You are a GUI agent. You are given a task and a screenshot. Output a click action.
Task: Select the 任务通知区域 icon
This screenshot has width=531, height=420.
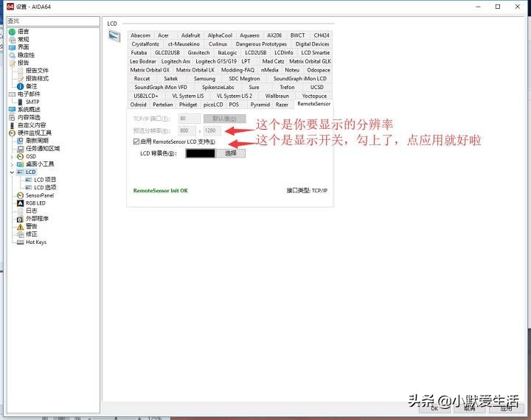click(21, 149)
